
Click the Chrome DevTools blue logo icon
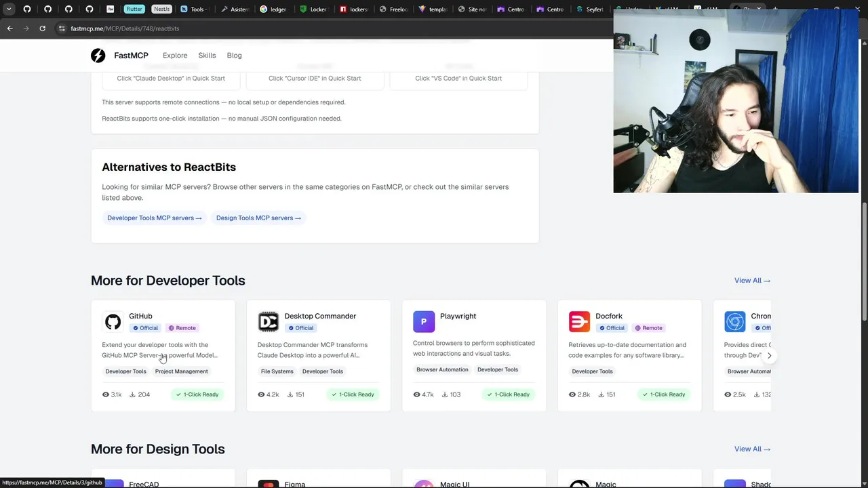pos(734,321)
